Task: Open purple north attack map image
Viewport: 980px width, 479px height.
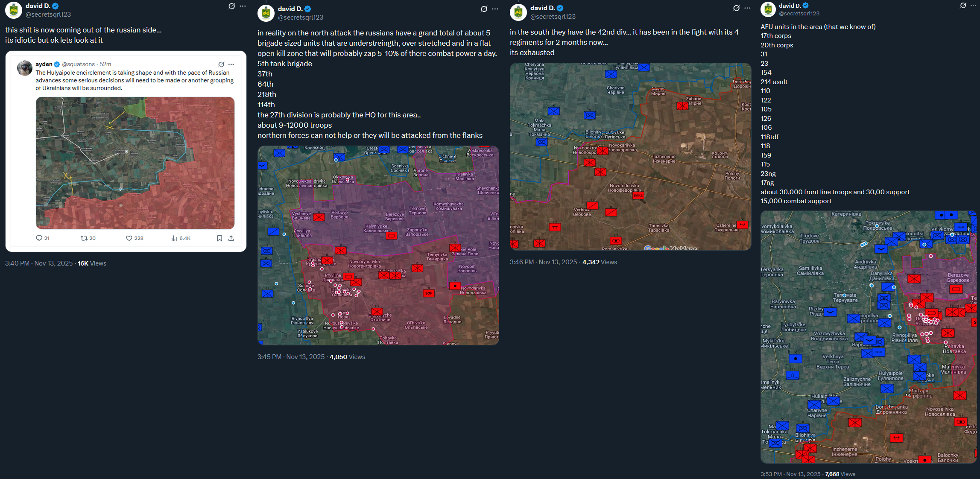Action: tap(378, 245)
